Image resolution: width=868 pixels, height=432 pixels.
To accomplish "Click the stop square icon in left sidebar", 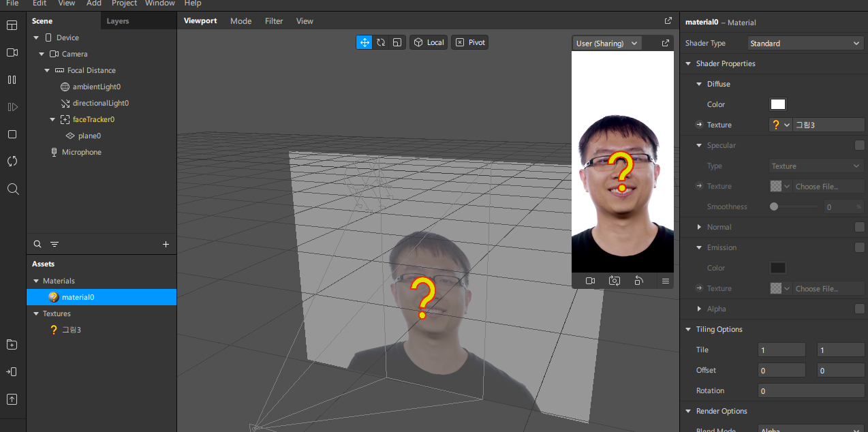I will 12,134.
